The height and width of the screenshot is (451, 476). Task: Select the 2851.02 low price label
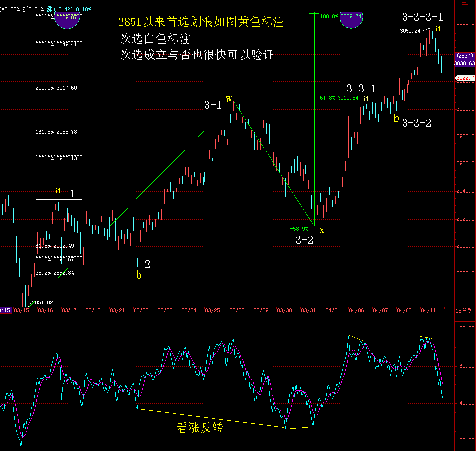click(x=42, y=302)
